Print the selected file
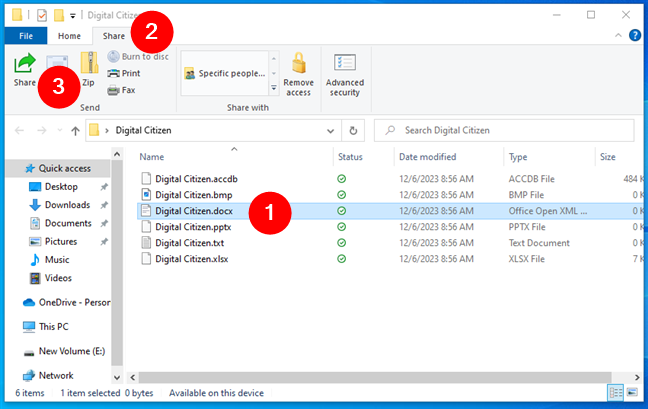This screenshot has width=648, height=409. click(x=124, y=73)
